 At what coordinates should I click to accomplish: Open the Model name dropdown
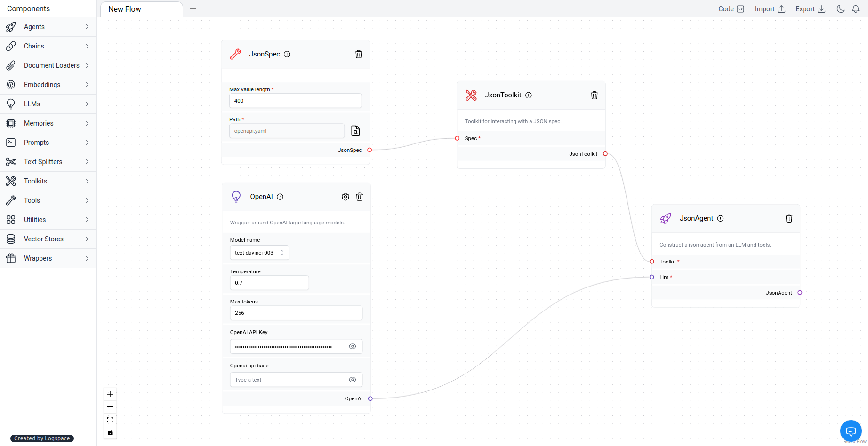click(259, 253)
